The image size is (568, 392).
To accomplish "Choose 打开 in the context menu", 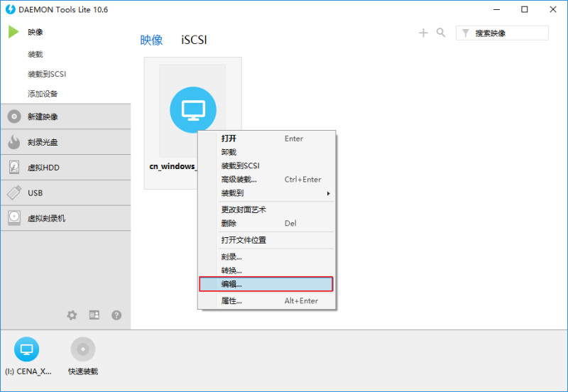I will pyautogui.click(x=266, y=138).
